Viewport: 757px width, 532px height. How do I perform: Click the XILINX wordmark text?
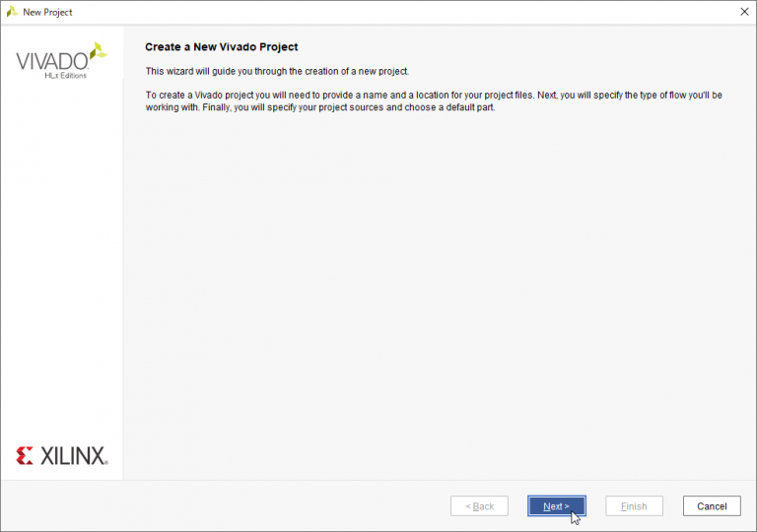click(74, 456)
